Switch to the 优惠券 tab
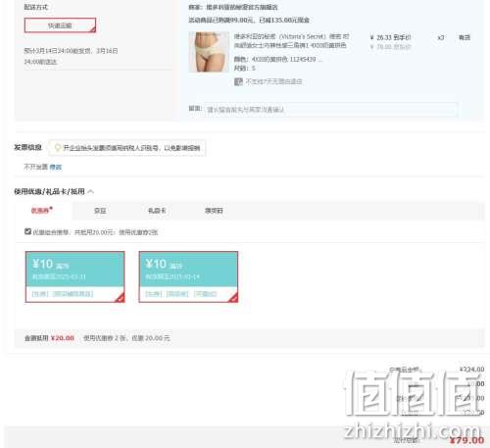The width and height of the screenshot is (490, 448). 42,211
